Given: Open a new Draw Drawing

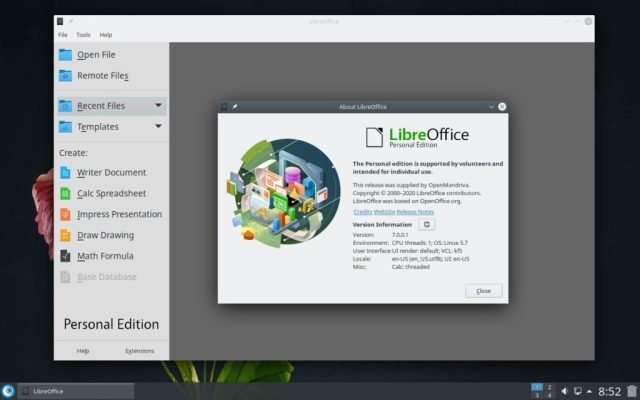Looking at the screenshot, I should click(x=106, y=235).
